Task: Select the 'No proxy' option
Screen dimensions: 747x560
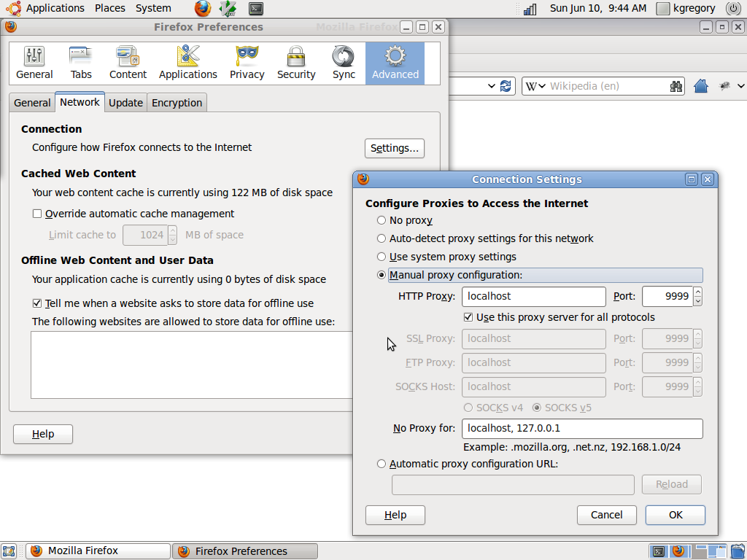Action: pyautogui.click(x=381, y=220)
